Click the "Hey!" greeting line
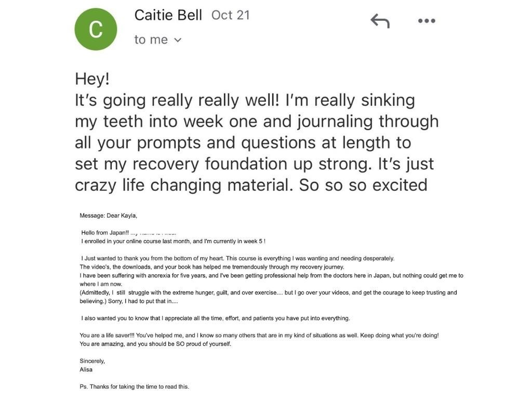532x399 pixels. click(92, 79)
